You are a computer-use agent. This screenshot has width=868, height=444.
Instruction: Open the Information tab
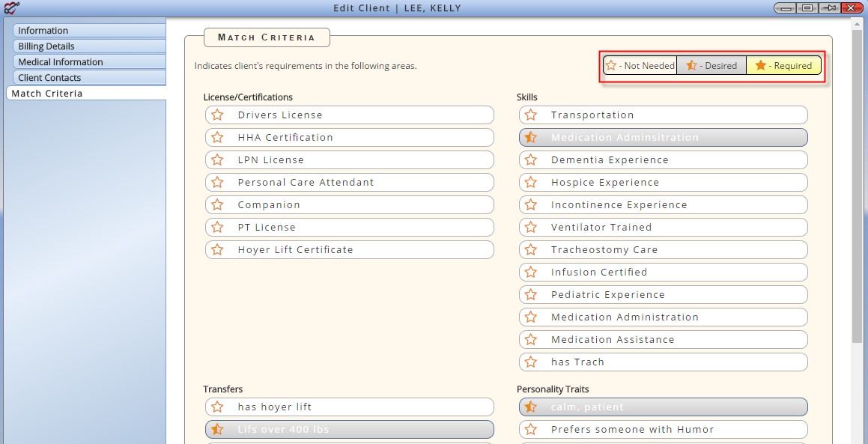click(89, 31)
